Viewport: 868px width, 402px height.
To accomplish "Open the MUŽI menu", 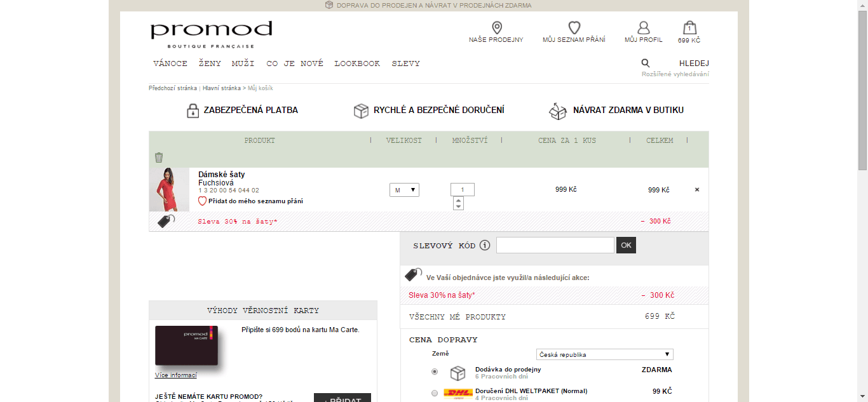I will [x=243, y=64].
